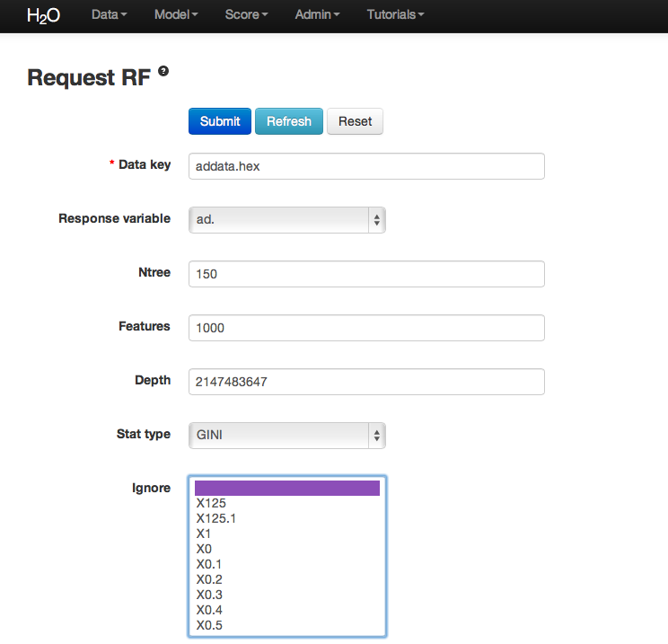The image size is (668, 644).
Task: Click the Ntree input field
Action: 366,274
